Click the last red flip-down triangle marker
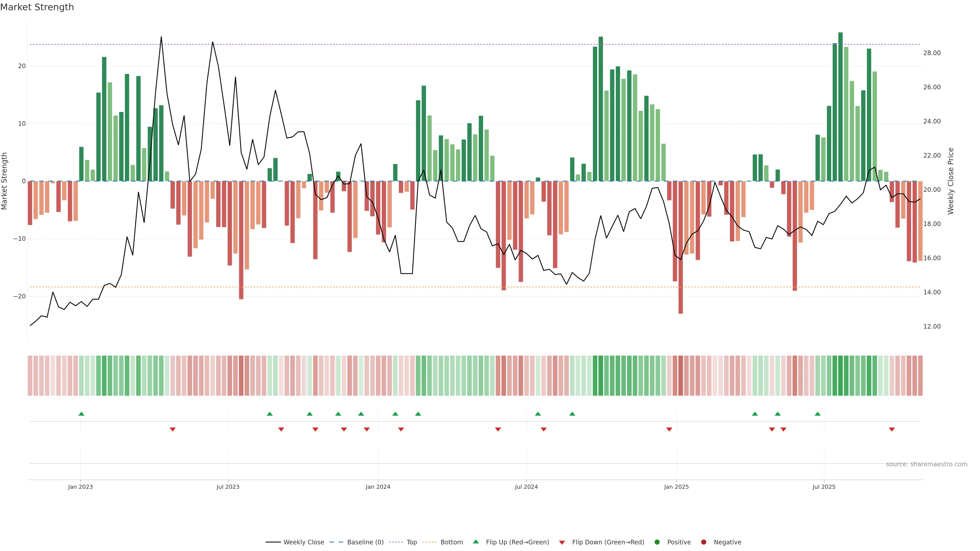The height and width of the screenshot is (551, 980). coord(892,429)
